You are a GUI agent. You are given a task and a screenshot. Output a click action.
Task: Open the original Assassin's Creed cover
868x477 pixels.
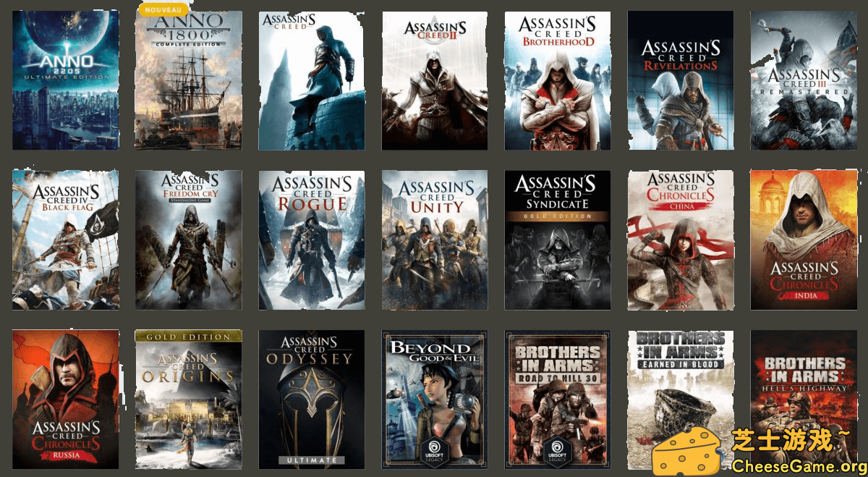pos(312,80)
